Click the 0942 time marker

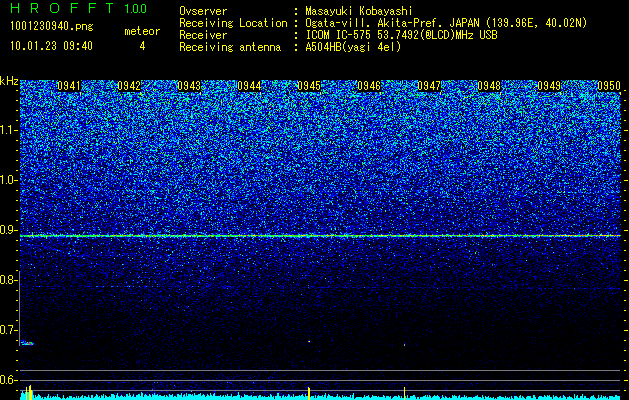coord(129,86)
